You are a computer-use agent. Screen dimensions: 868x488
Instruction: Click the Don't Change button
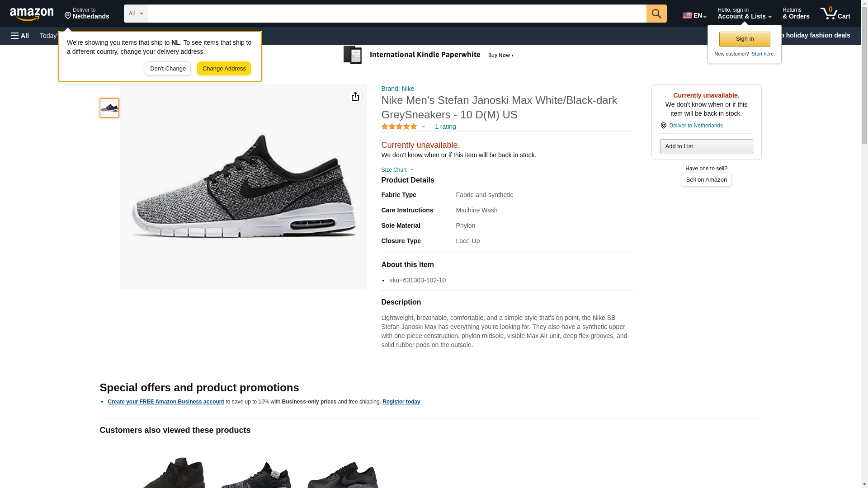click(168, 69)
